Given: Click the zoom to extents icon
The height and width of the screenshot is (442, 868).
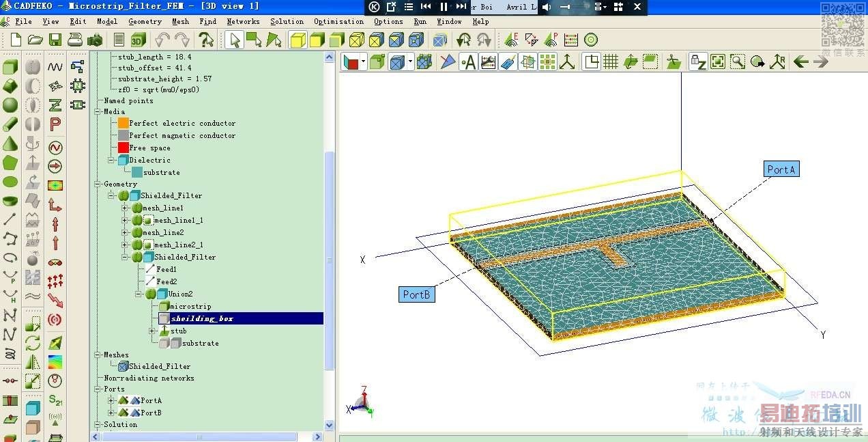Looking at the screenshot, I should [718, 62].
